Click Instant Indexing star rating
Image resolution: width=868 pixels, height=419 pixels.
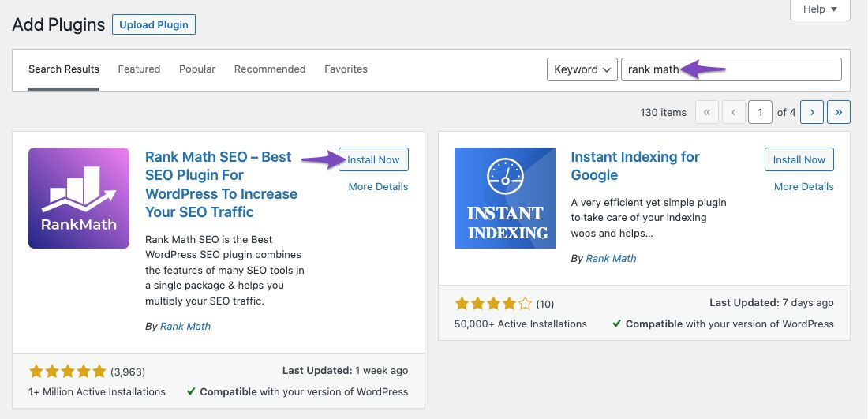pyautogui.click(x=493, y=303)
